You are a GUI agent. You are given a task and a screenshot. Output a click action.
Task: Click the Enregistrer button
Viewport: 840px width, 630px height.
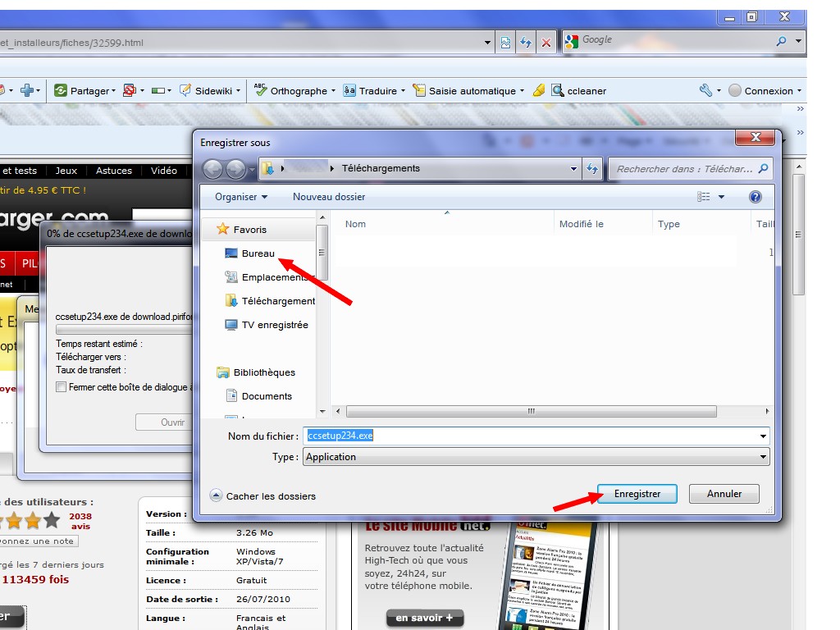click(637, 494)
